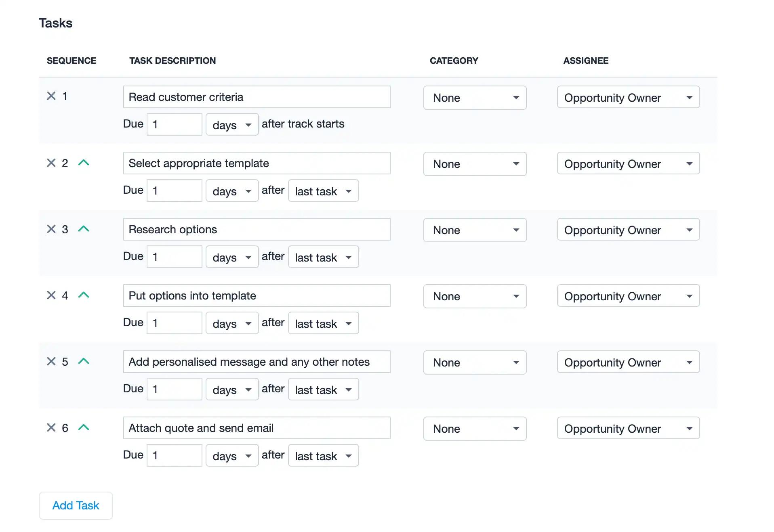This screenshot has width=774, height=532.
Task: Move task 3 up with green chevron
Action: point(84,229)
